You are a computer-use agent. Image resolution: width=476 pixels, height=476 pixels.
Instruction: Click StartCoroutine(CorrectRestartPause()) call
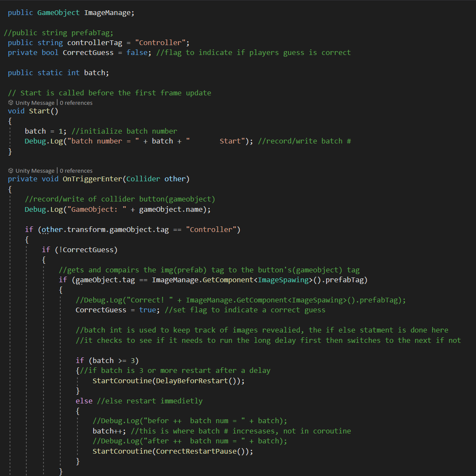pos(173,452)
